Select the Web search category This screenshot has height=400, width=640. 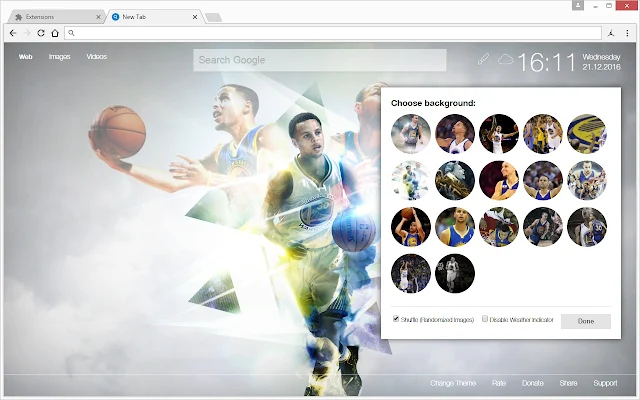pyautogui.click(x=25, y=57)
